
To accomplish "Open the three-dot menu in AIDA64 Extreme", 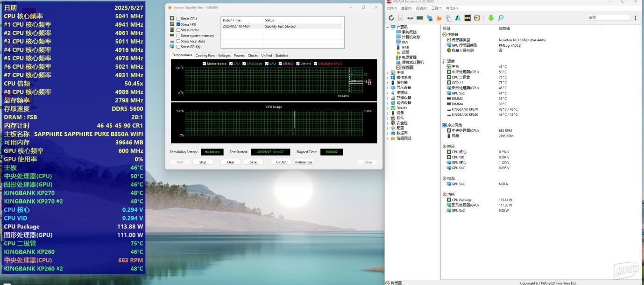I will [x=635, y=18].
